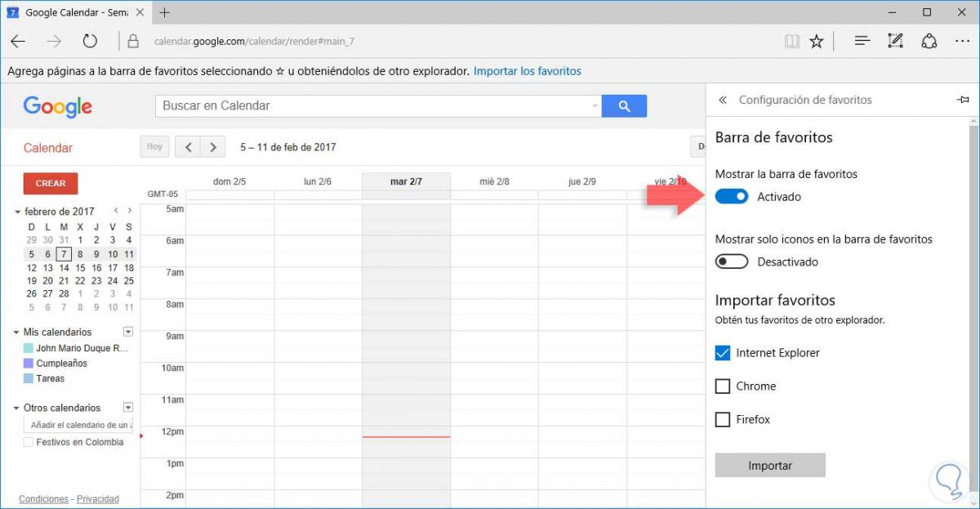Add page to favorites star icon

click(x=817, y=41)
